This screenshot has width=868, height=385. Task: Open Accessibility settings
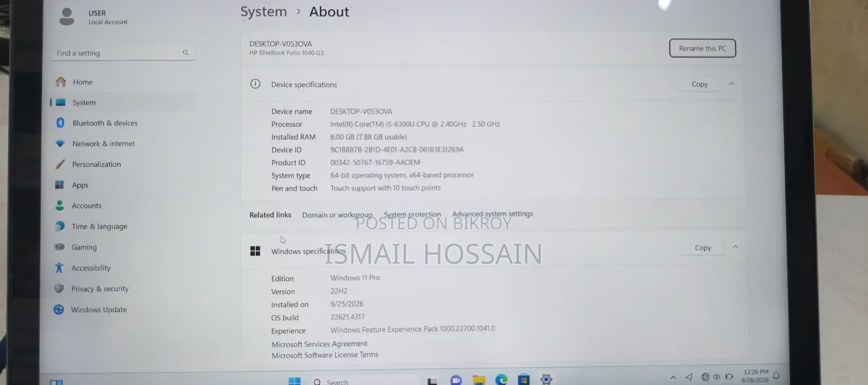[x=91, y=268]
